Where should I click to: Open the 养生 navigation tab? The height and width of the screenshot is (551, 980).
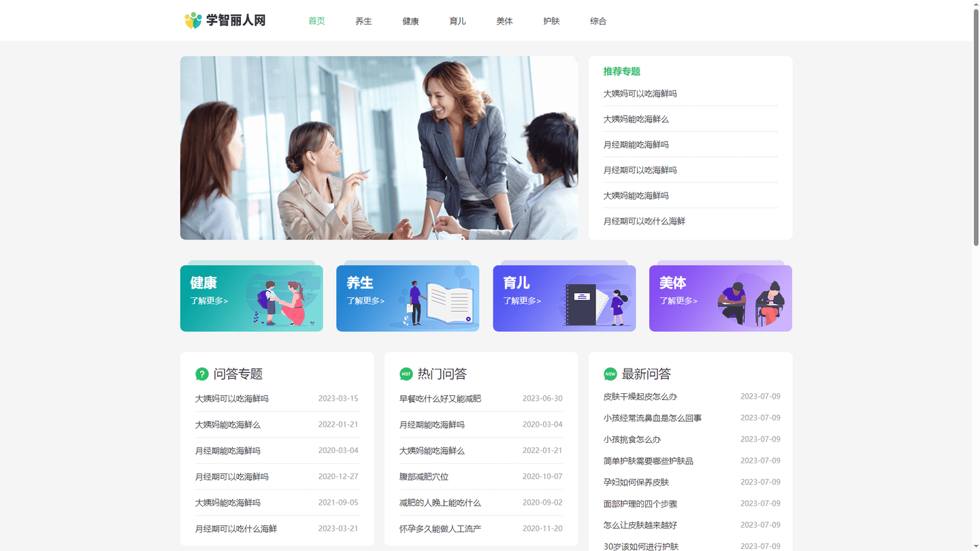coord(363,21)
